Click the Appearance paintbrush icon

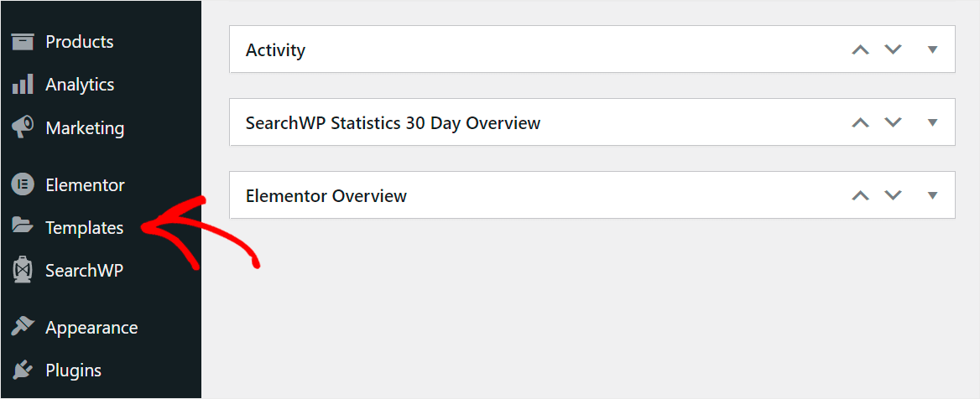23,328
